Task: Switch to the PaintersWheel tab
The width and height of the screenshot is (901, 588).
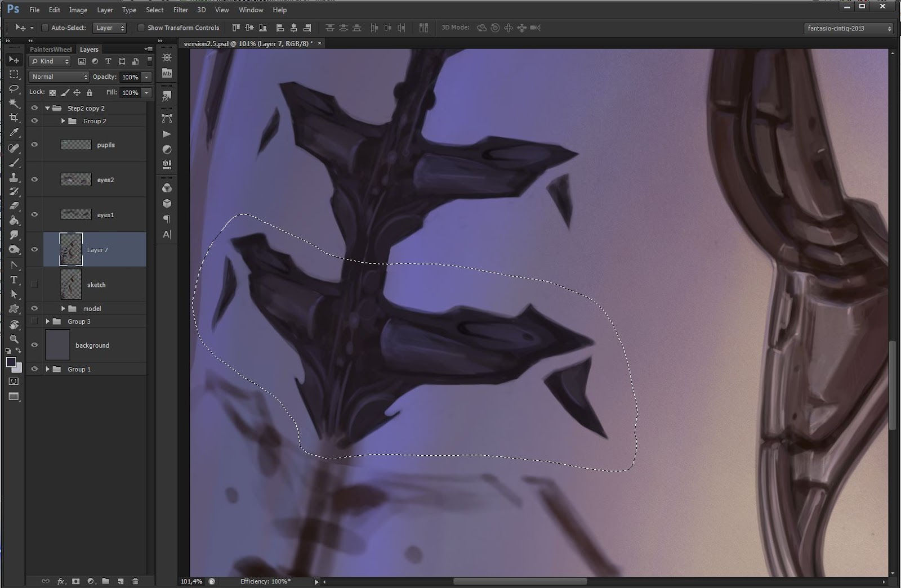Action: (x=51, y=50)
